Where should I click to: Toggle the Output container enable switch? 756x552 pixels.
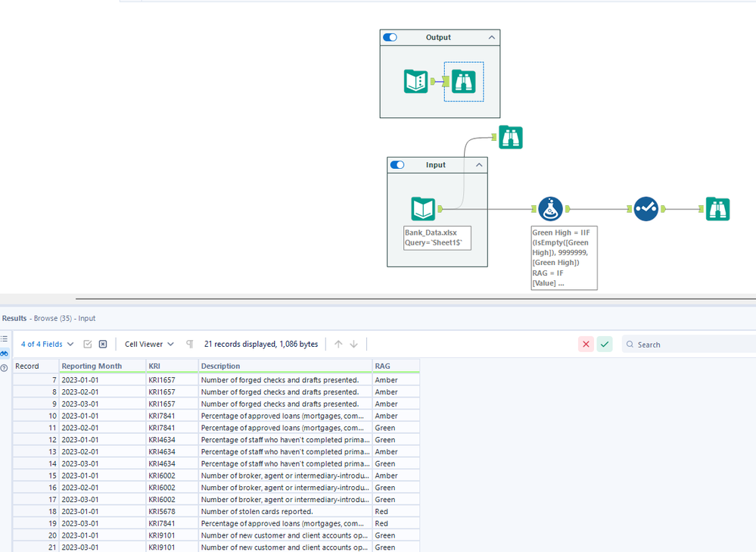[390, 37]
